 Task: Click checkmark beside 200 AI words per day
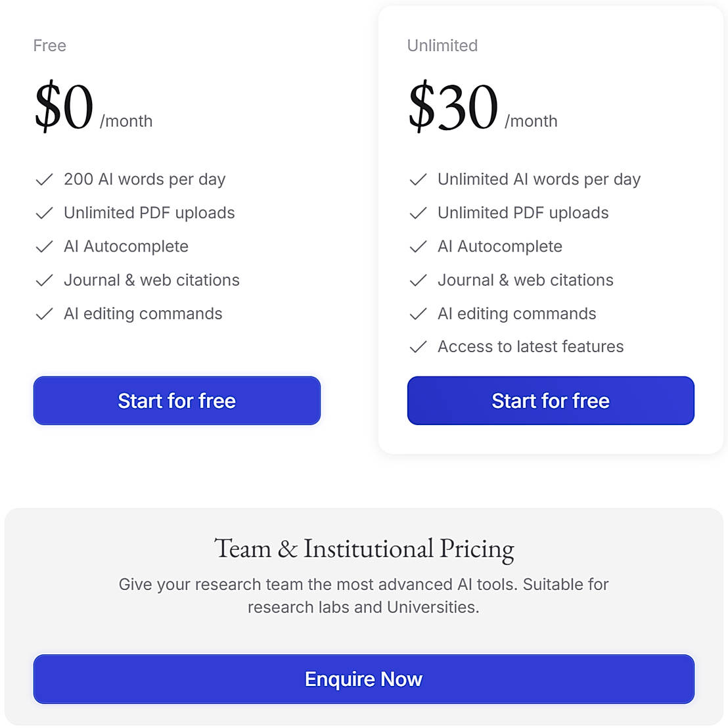point(44,179)
